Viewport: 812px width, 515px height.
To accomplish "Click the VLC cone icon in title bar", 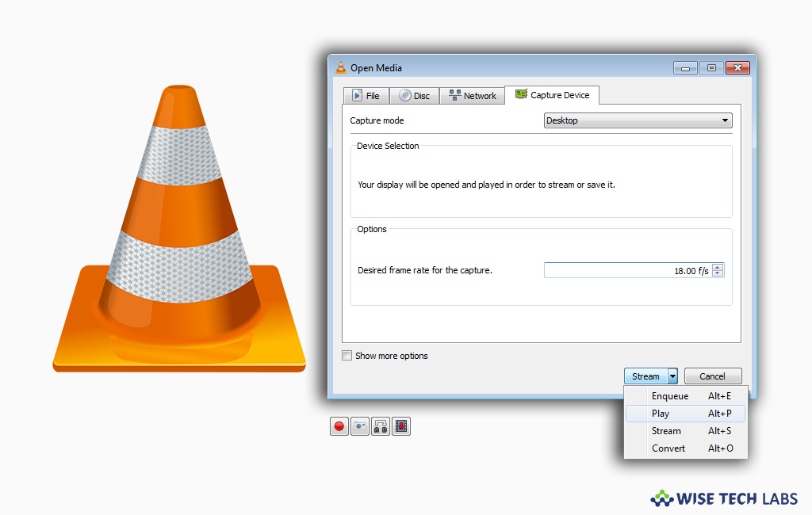I will point(341,68).
